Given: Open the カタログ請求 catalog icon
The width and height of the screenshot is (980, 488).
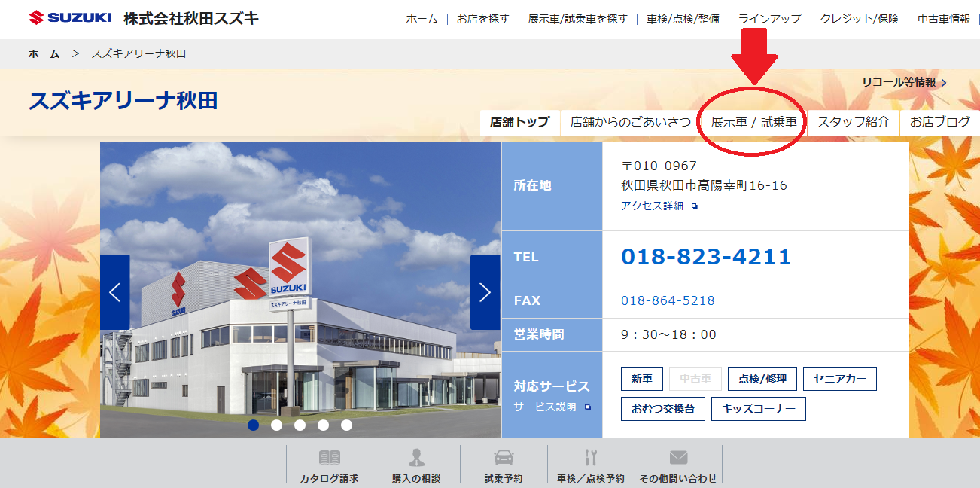Looking at the screenshot, I should [x=329, y=457].
